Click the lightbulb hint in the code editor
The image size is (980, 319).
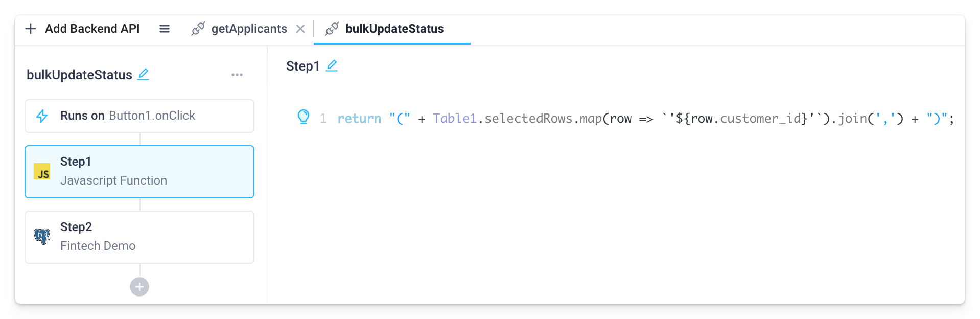coord(304,117)
